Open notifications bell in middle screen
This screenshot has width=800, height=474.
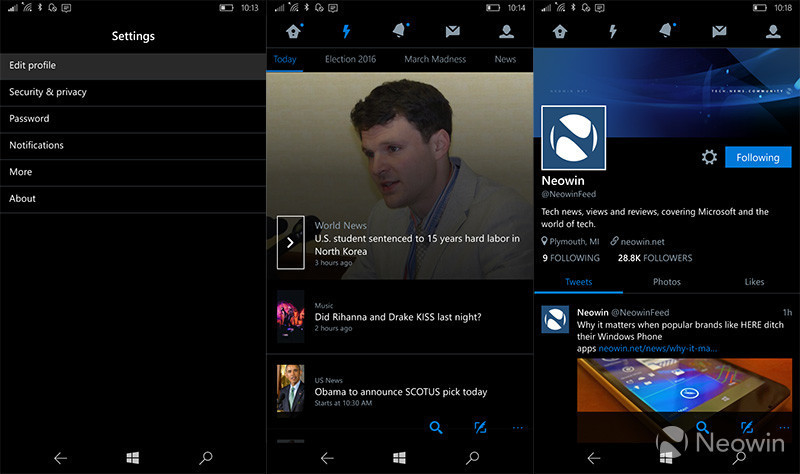pyautogui.click(x=400, y=31)
